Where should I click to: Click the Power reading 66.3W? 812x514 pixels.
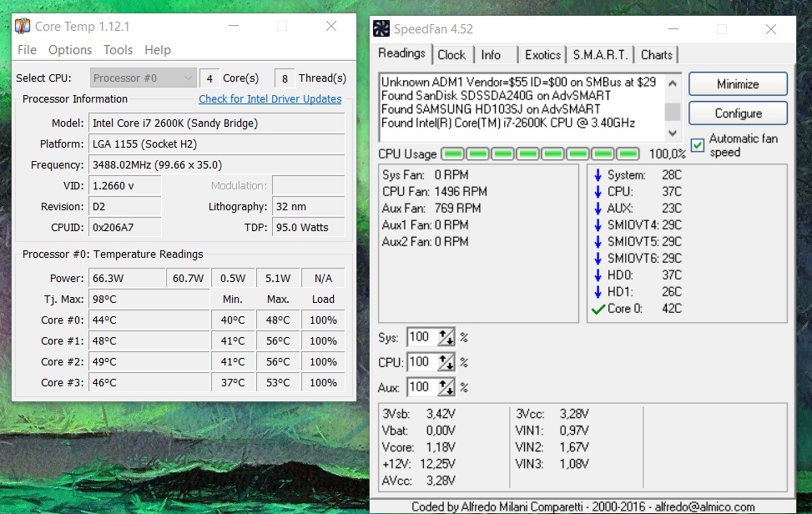(127, 279)
